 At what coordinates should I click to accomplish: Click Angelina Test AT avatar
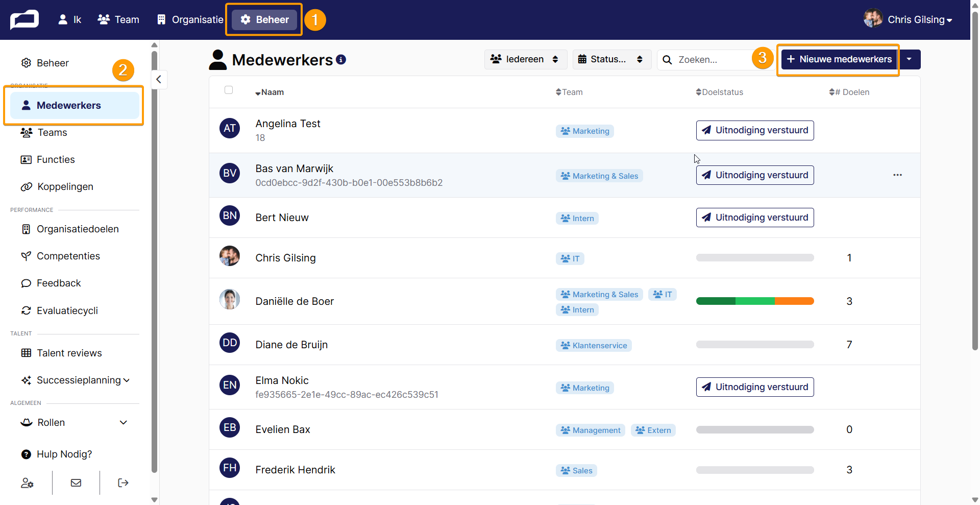(230, 128)
